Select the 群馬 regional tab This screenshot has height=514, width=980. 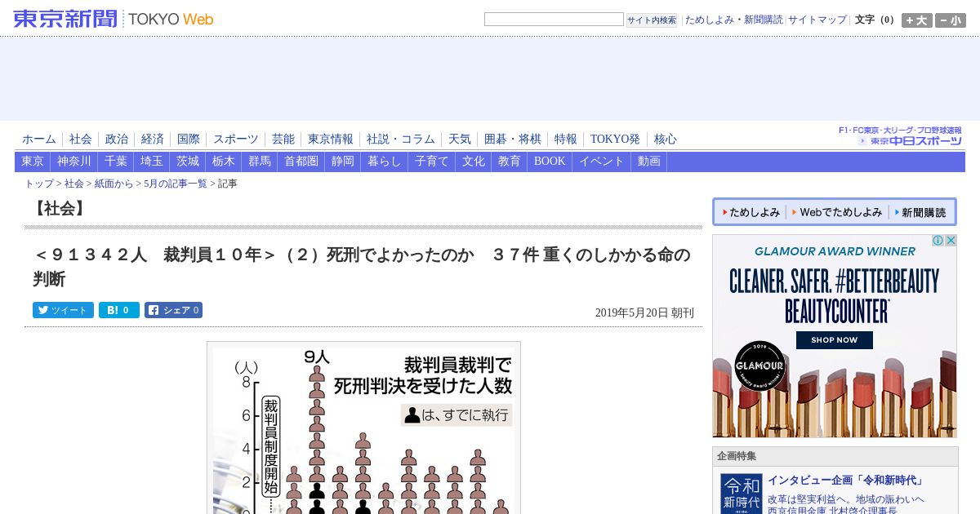260,162
